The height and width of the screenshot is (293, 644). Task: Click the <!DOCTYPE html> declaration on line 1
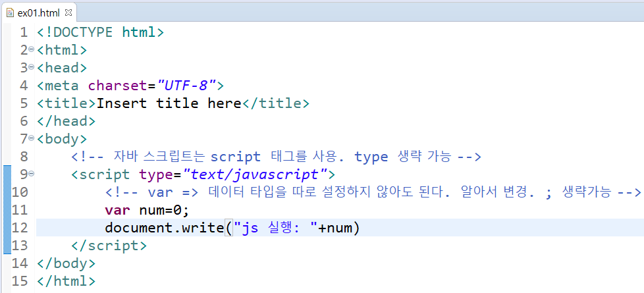pyautogui.click(x=100, y=32)
